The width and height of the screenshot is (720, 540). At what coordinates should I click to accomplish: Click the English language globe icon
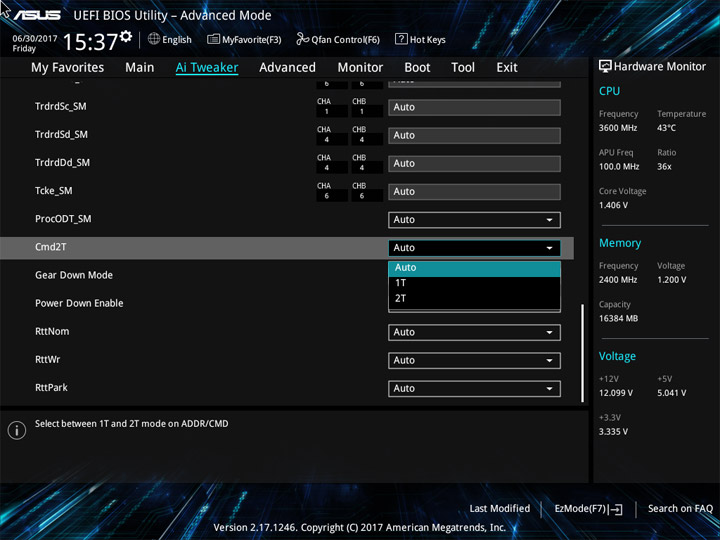click(154, 39)
